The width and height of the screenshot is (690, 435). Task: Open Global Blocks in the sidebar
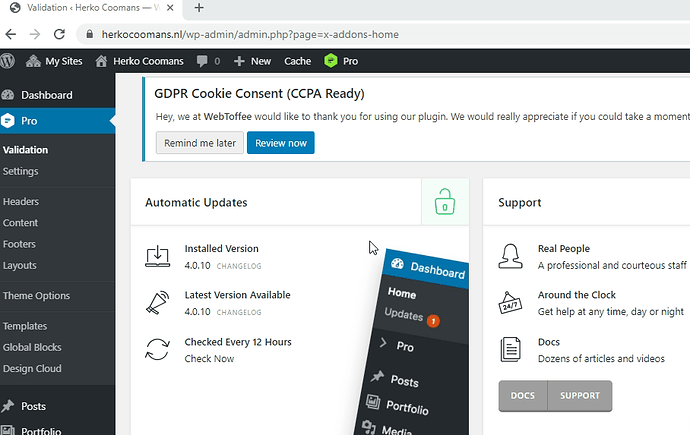click(32, 347)
